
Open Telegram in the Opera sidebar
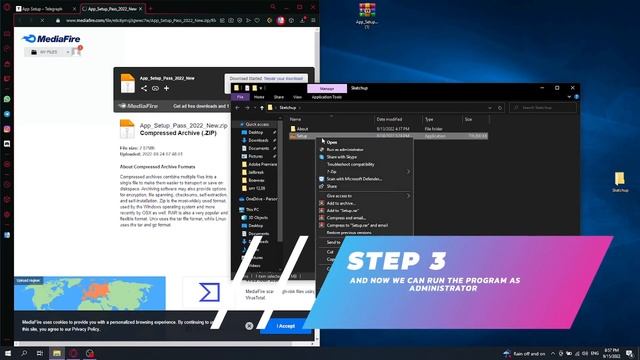point(7,114)
